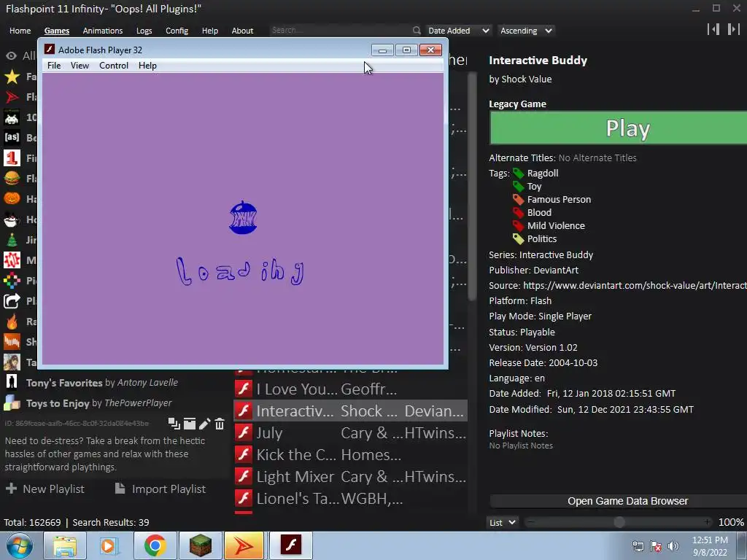Select the Ragdoll tag
Viewport: 747px width, 560px height.
point(542,173)
